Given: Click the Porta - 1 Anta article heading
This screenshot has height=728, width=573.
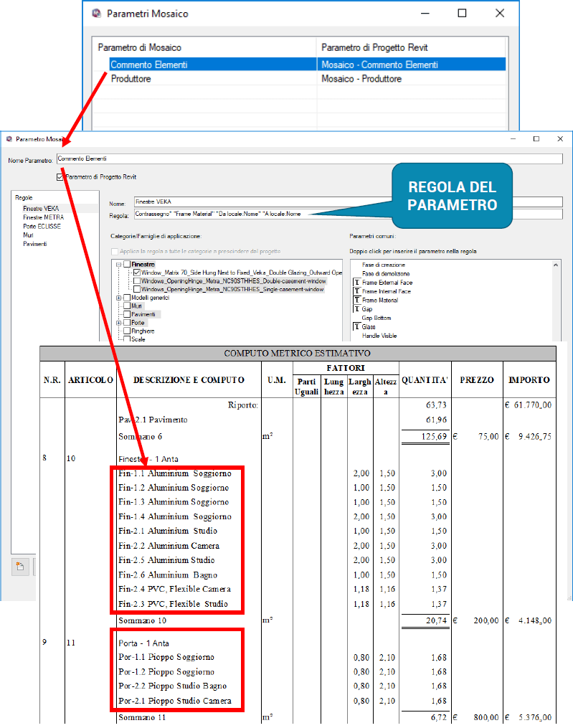Looking at the screenshot, I should click(x=143, y=643).
